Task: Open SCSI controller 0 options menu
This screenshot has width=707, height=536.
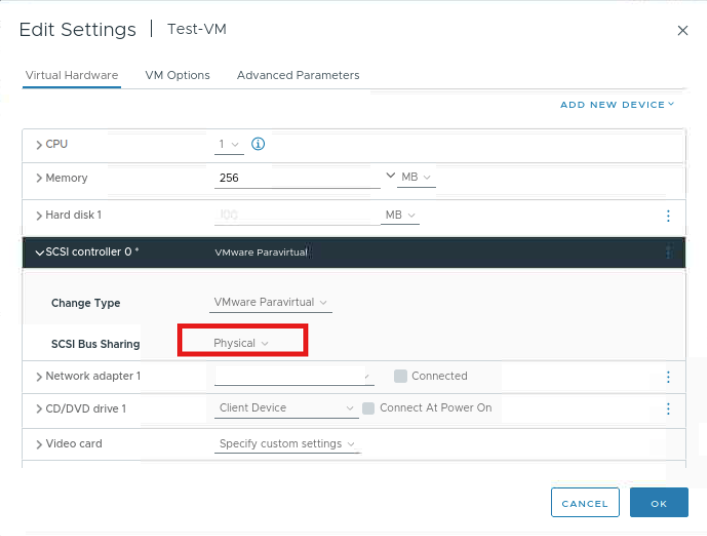Action: click(x=668, y=253)
